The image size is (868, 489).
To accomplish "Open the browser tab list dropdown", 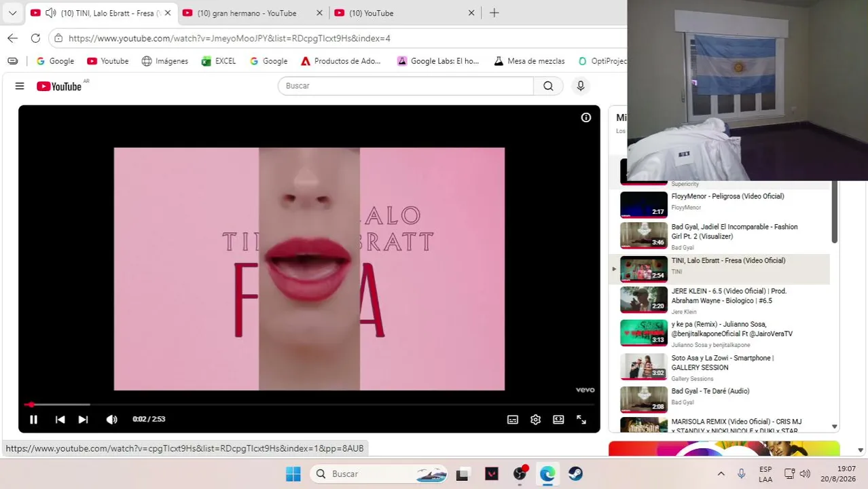I will [12, 13].
